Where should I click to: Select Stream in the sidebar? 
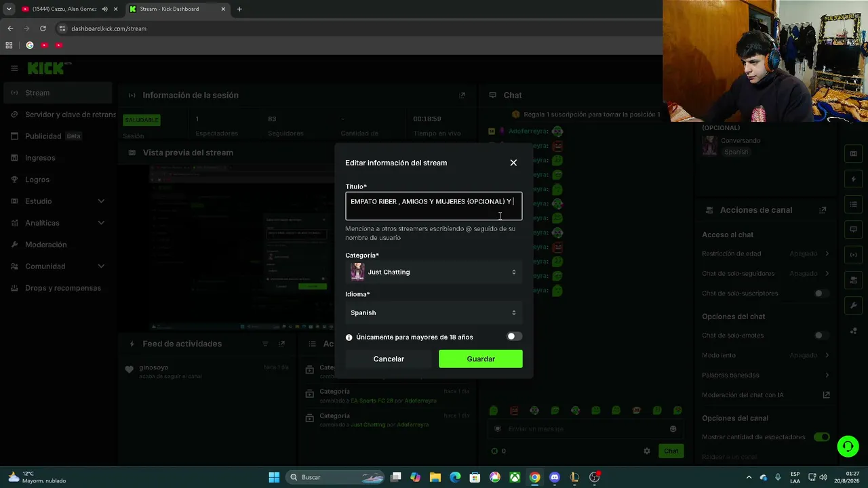pyautogui.click(x=57, y=93)
